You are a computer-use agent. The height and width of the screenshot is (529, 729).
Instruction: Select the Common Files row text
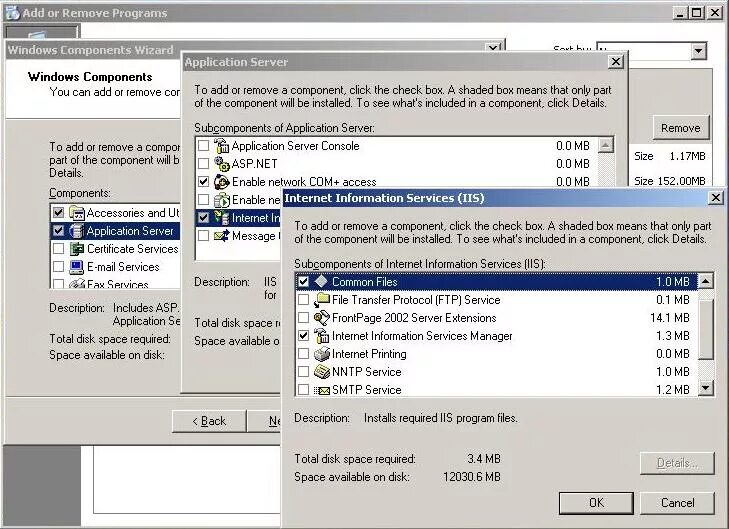point(365,282)
